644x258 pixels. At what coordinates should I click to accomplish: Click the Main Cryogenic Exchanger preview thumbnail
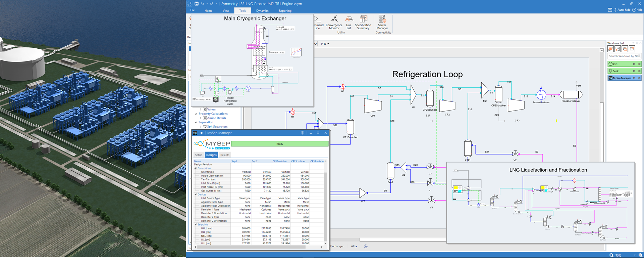pos(252,60)
